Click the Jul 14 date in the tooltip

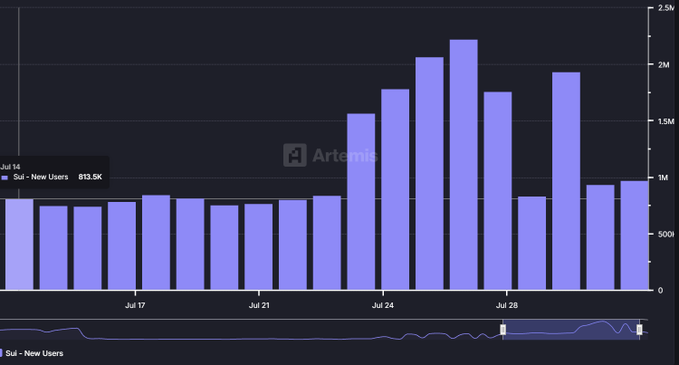[10, 167]
